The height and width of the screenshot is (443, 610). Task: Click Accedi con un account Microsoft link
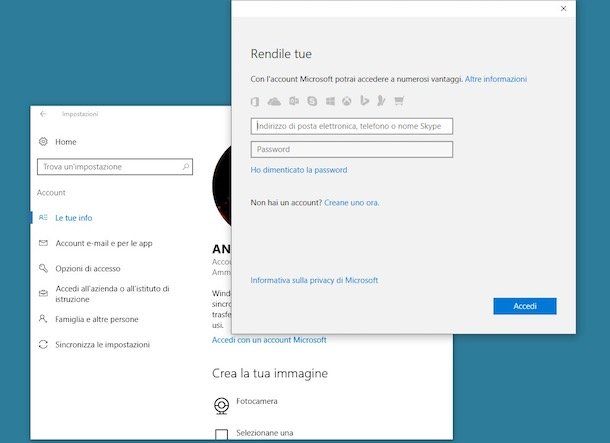click(269, 340)
